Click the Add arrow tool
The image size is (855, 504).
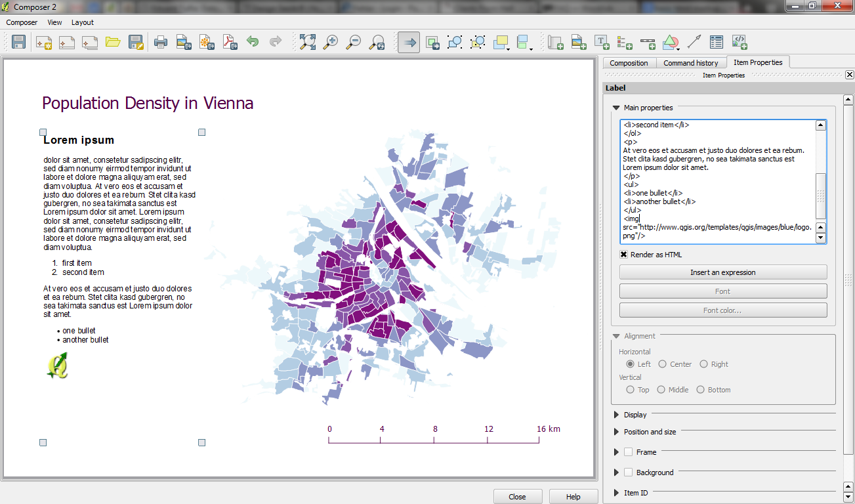pos(694,43)
